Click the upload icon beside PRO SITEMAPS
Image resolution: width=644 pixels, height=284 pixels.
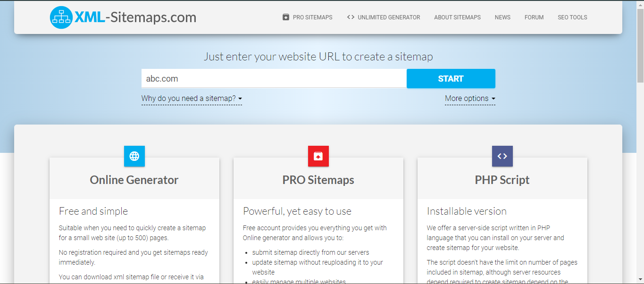[285, 17]
